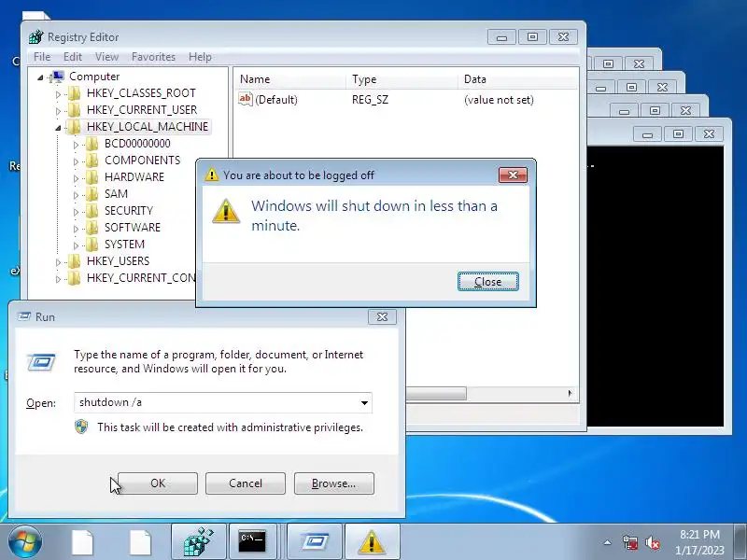The width and height of the screenshot is (747, 560).
Task: Click the second blank document taskbar icon
Action: tap(141, 542)
